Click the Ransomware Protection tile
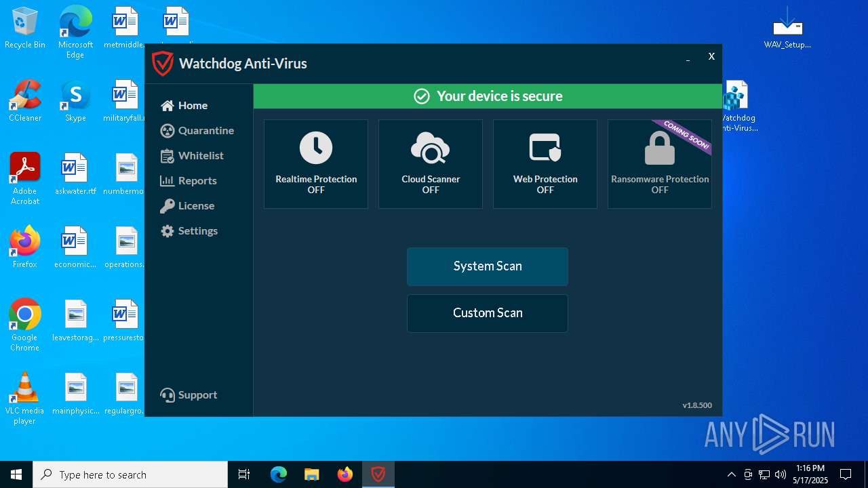The image size is (868, 488). [x=660, y=164]
